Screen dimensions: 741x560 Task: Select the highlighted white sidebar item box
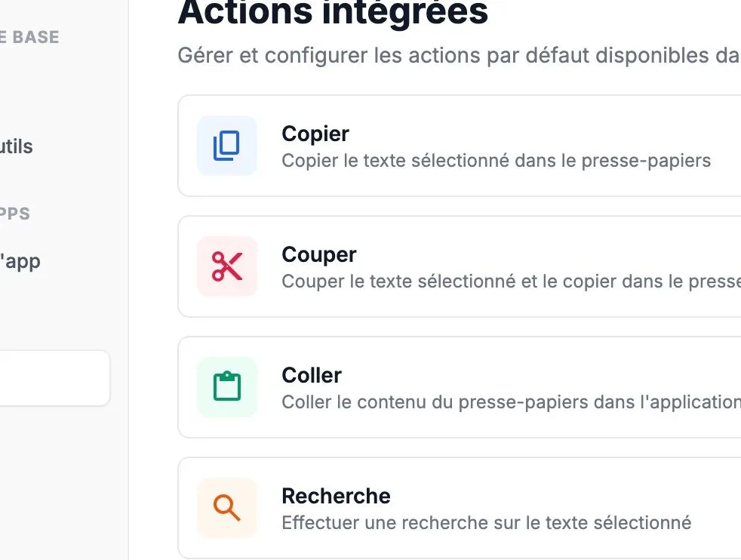(55, 378)
